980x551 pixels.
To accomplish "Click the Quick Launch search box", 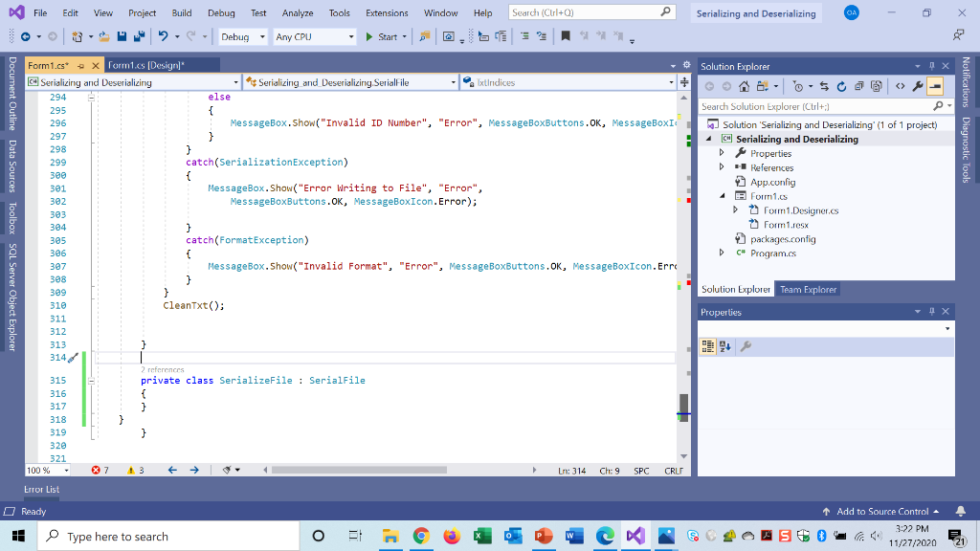I will click(x=590, y=12).
